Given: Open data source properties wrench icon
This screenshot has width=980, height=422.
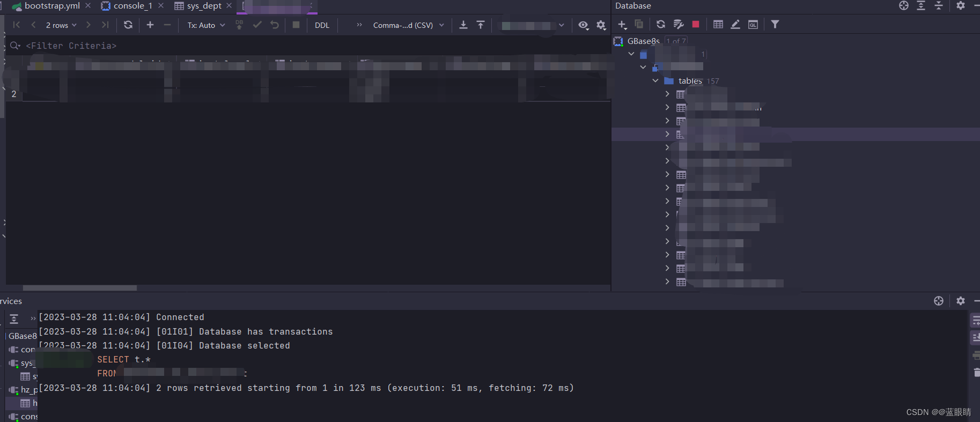Looking at the screenshot, I should [x=679, y=24].
